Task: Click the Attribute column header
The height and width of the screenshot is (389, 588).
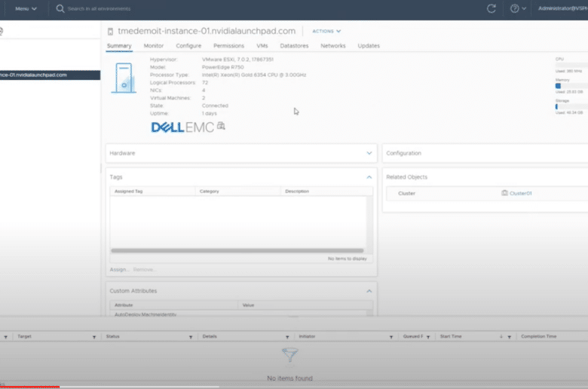Action: (173, 305)
